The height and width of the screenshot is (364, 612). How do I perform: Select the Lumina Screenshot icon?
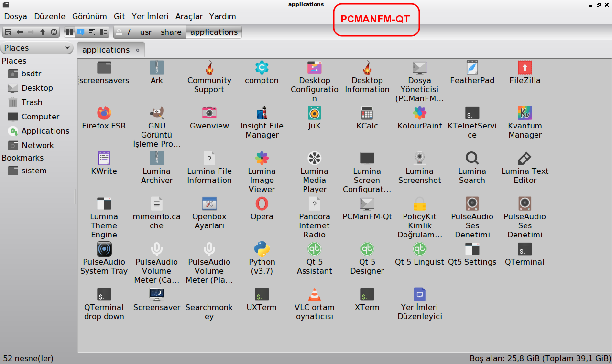419,158
